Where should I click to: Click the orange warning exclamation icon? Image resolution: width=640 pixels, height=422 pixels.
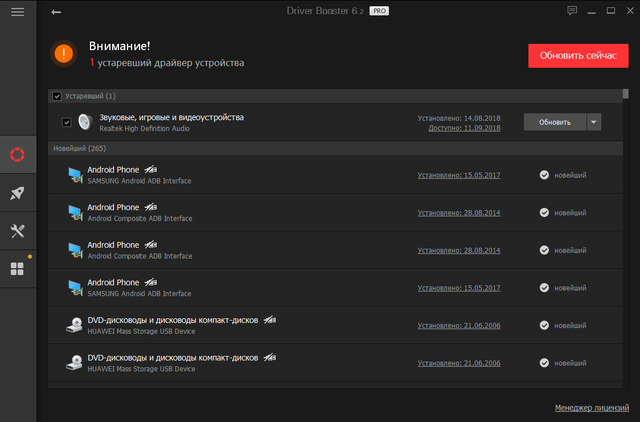tap(65, 54)
